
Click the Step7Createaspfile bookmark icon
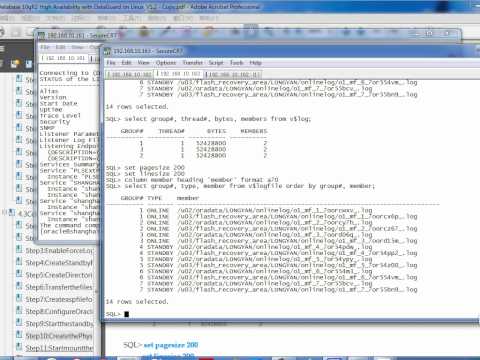point(19,299)
